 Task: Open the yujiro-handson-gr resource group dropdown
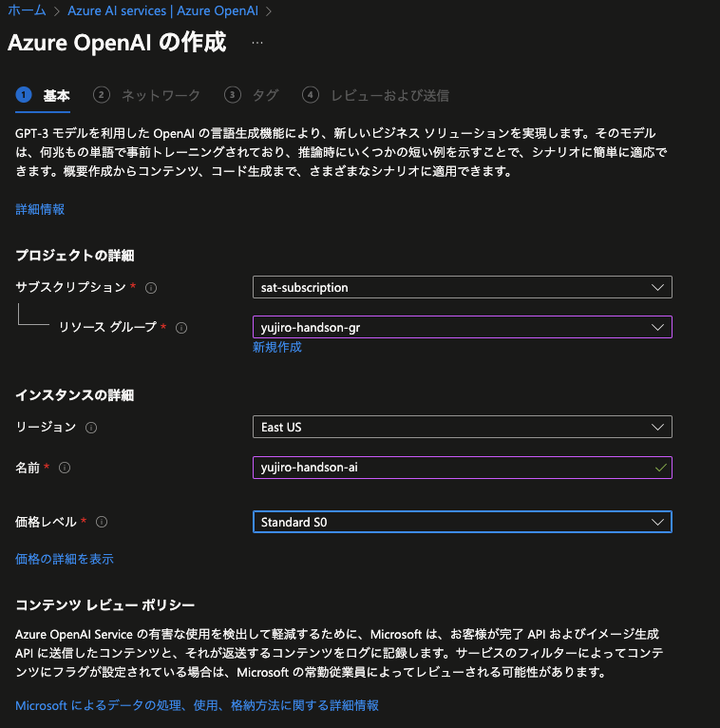(462, 327)
